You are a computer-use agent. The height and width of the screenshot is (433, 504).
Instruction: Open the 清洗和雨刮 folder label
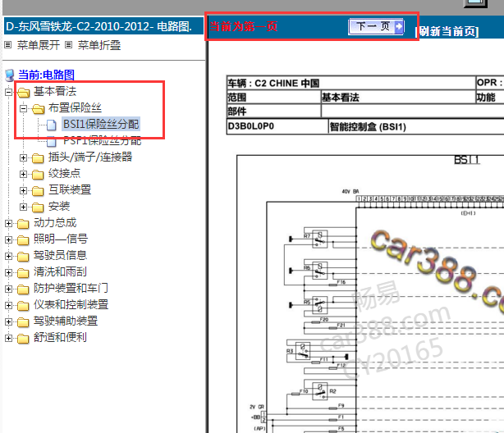pos(61,271)
